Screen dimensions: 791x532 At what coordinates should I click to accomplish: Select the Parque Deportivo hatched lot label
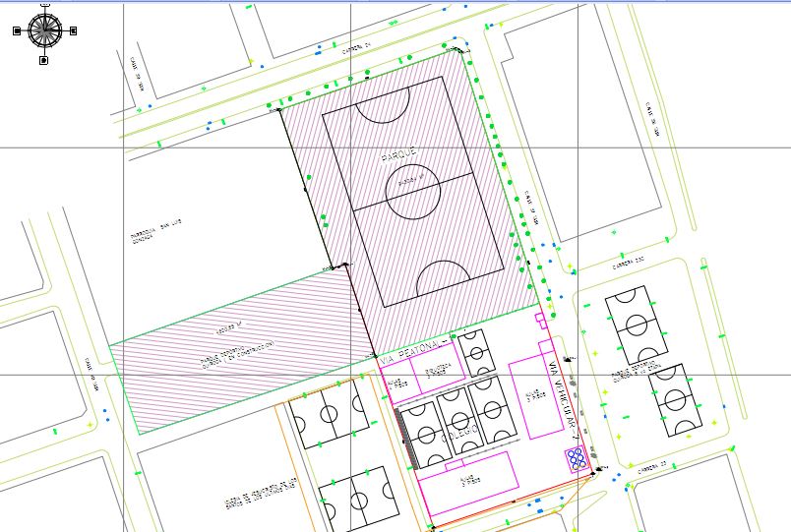[x=235, y=354]
